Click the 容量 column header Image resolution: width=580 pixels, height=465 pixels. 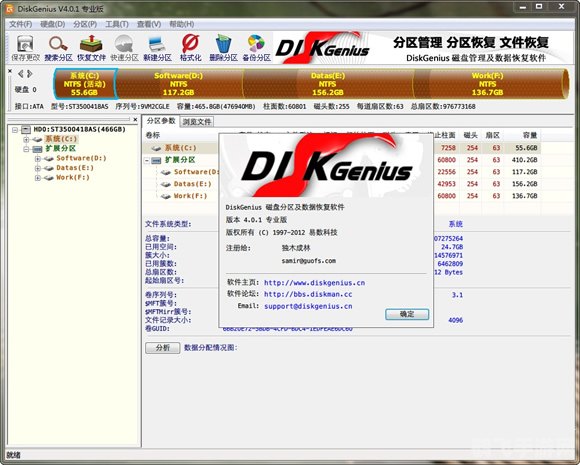pos(530,135)
